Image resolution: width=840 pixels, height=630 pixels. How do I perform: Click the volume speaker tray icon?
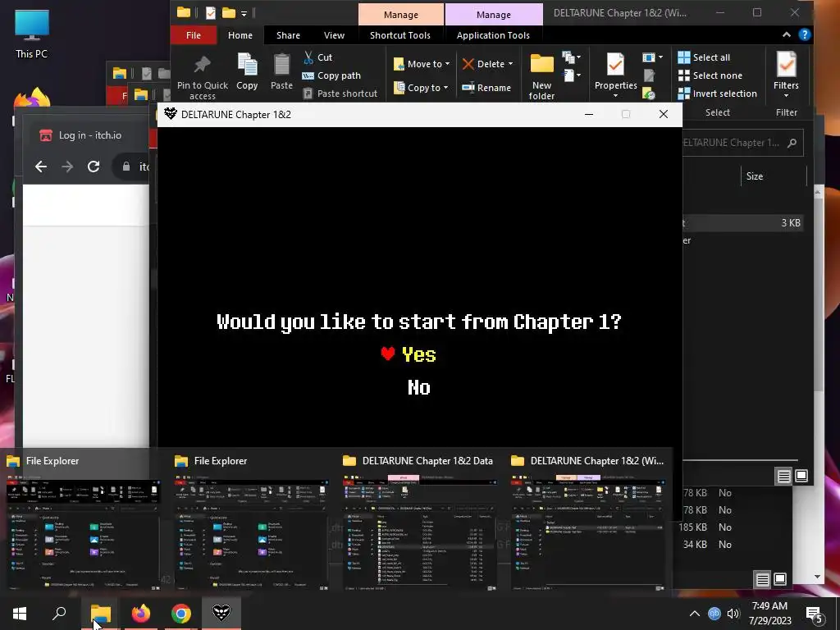click(x=733, y=614)
